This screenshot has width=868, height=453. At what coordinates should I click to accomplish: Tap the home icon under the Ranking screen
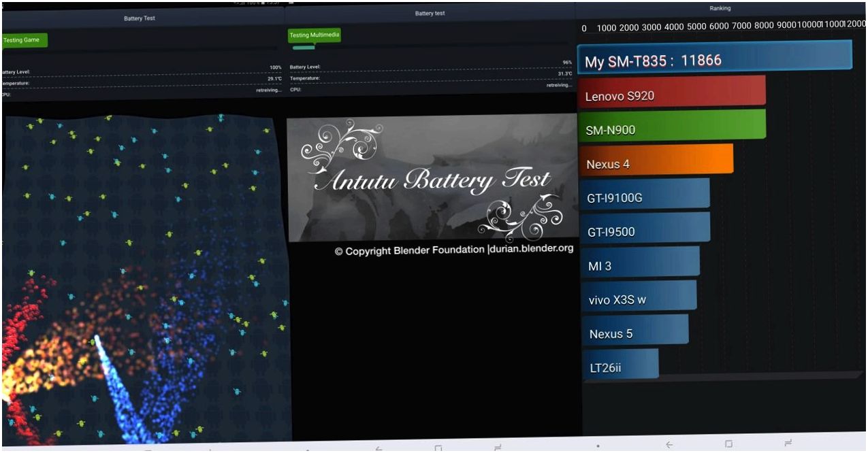[x=728, y=443]
